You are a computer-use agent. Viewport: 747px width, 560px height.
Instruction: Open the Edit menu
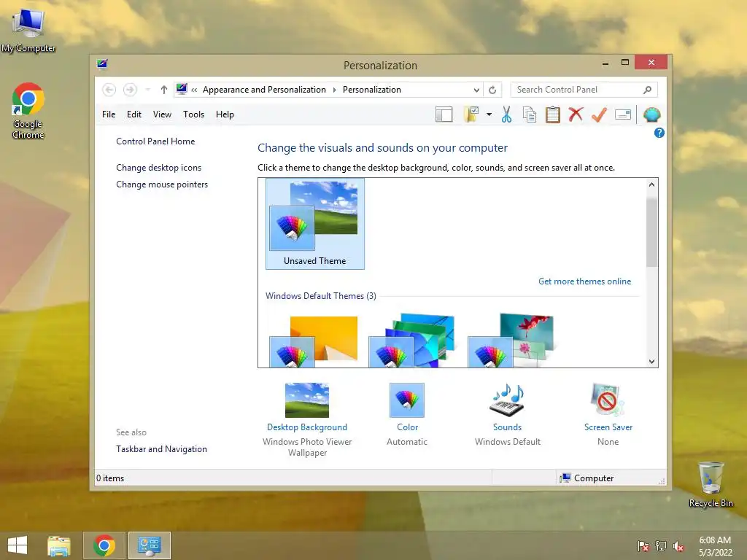[x=134, y=114]
